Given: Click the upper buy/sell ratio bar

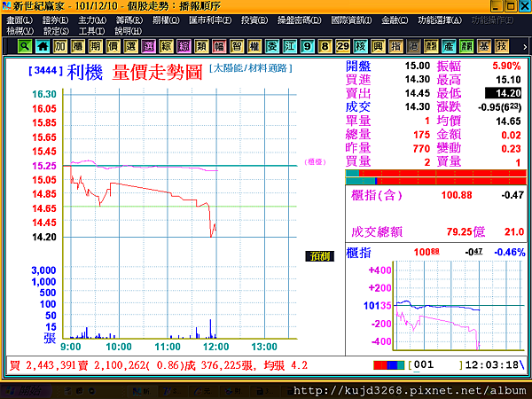Looking at the screenshot, I should pos(436,174).
